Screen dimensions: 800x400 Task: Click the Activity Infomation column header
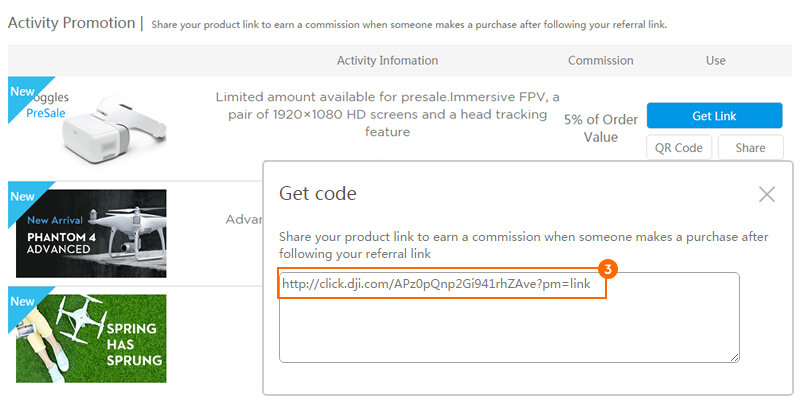point(387,61)
